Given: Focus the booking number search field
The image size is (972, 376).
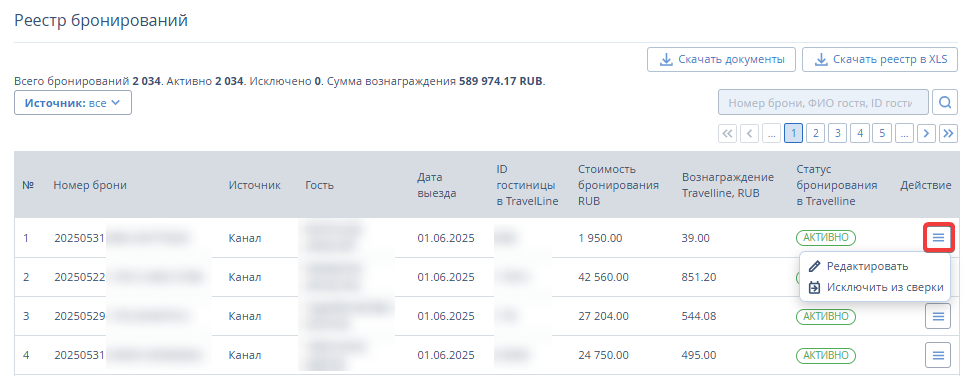Looking at the screenshot, I should coord(823,102).
